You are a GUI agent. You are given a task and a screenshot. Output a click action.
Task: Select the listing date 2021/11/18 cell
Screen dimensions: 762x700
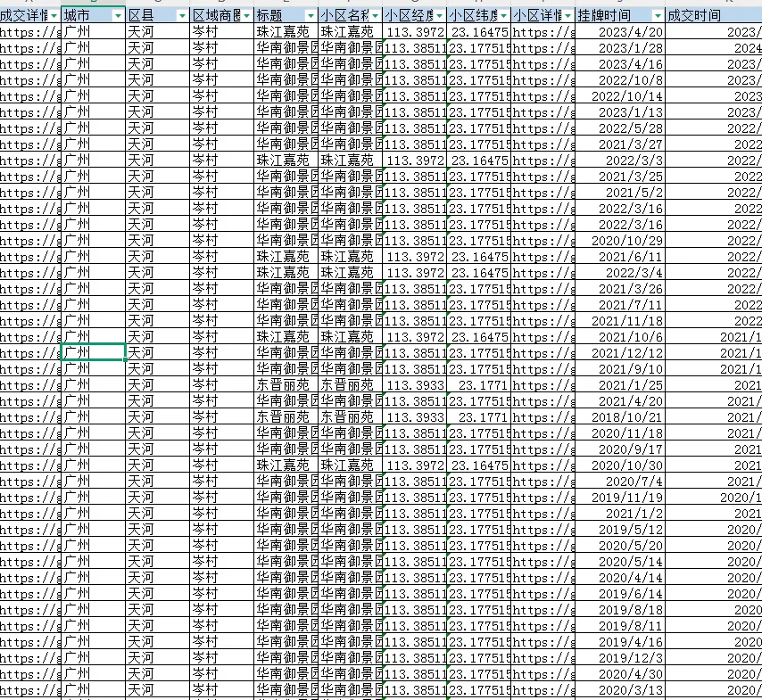[620, 321]
